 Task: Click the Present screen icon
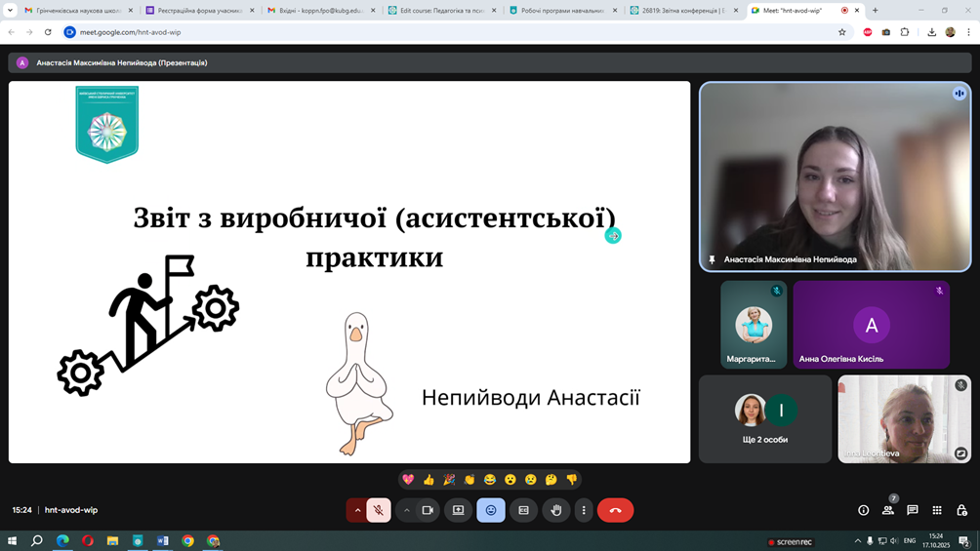(458, 510)
